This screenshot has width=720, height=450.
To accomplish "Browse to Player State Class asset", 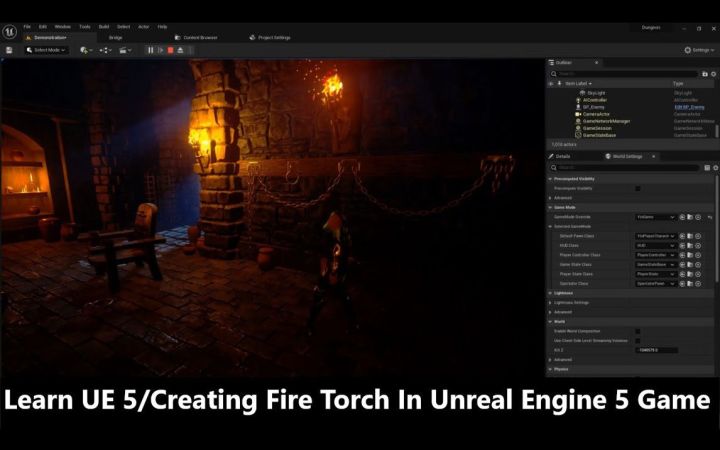I will (x=690, y=274).
